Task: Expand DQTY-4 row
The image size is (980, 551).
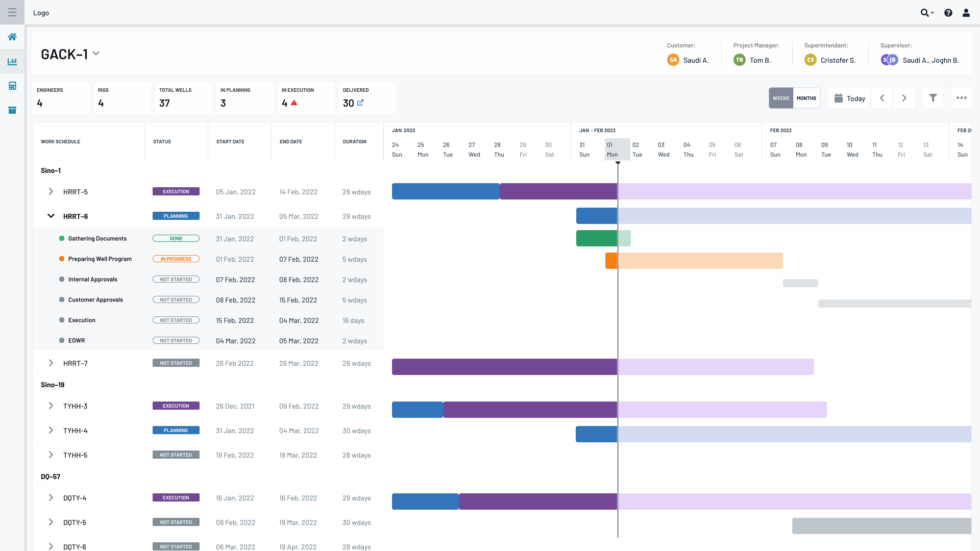Action: coord(51,497)
